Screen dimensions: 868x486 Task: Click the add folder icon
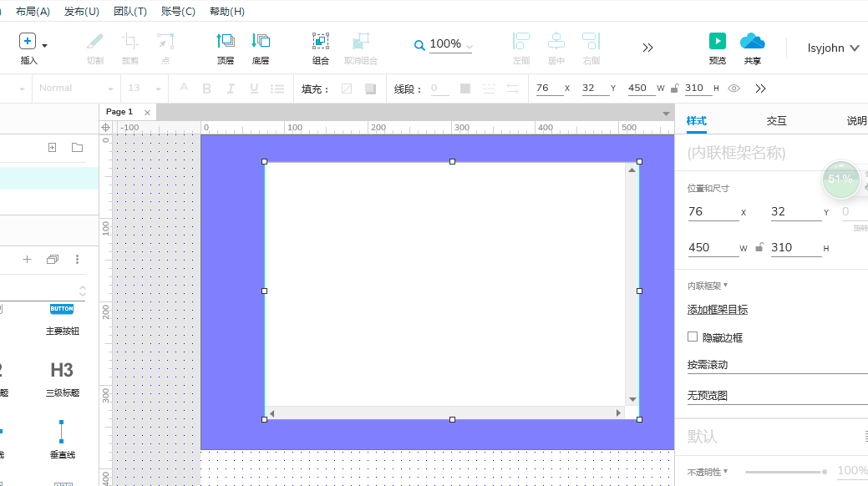point(78,147)
